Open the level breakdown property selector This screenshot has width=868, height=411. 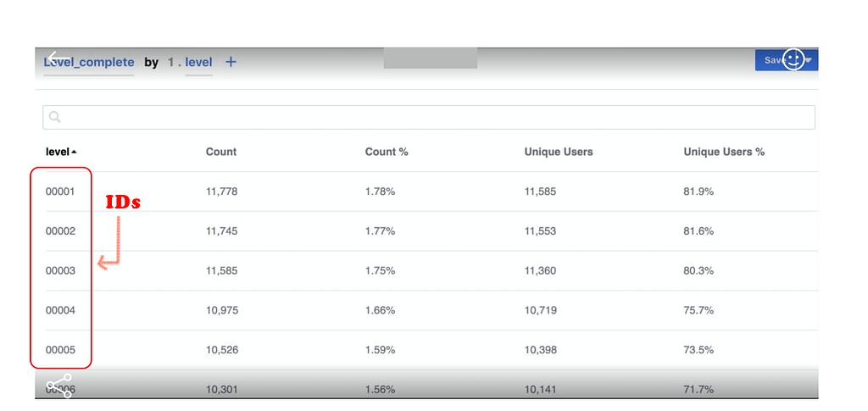[x=199, y=62]
